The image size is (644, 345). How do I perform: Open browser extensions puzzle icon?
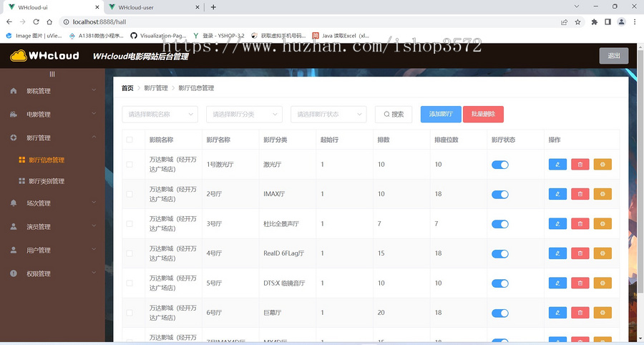tap(595, 21)
